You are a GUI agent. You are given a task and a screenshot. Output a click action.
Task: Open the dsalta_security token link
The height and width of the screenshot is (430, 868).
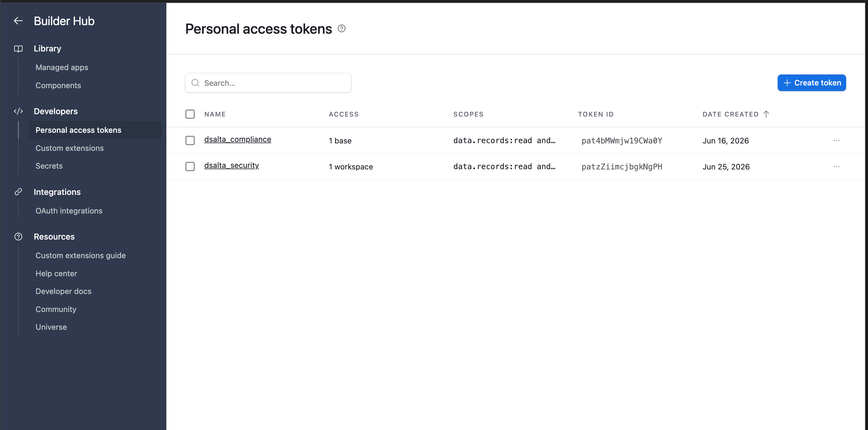(232, 165)
